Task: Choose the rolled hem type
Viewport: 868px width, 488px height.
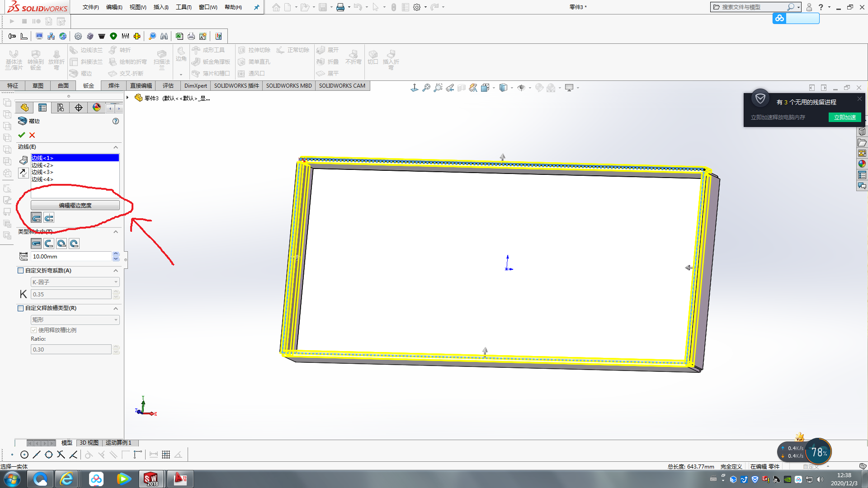Action: pos(74,244)
